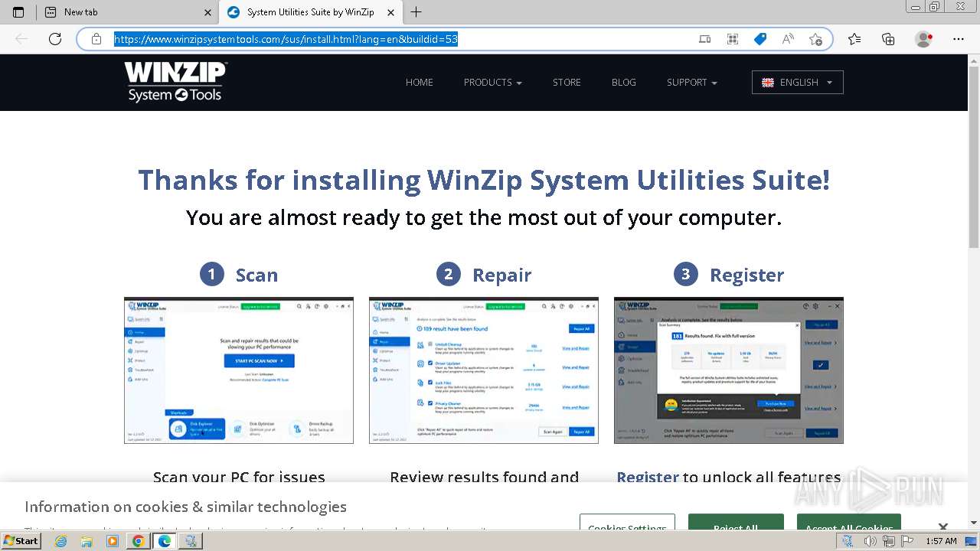
Task: Open File Explorer from the taskbar
Action: (87, 541)
